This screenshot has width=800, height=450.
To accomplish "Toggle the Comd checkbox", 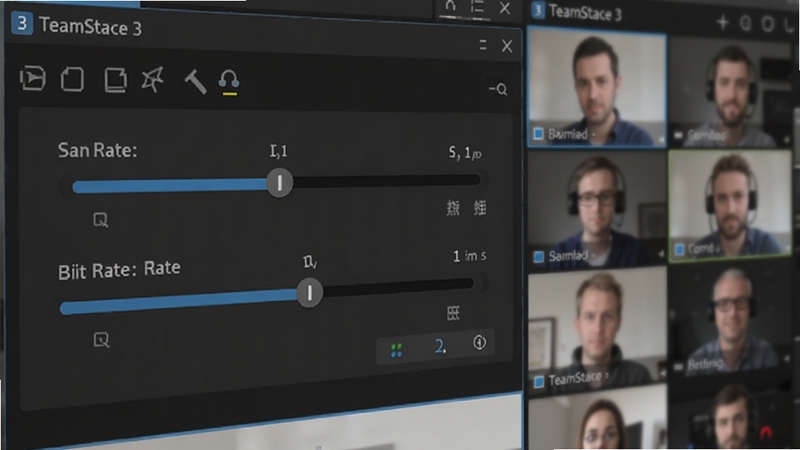I will coord(680,249).
